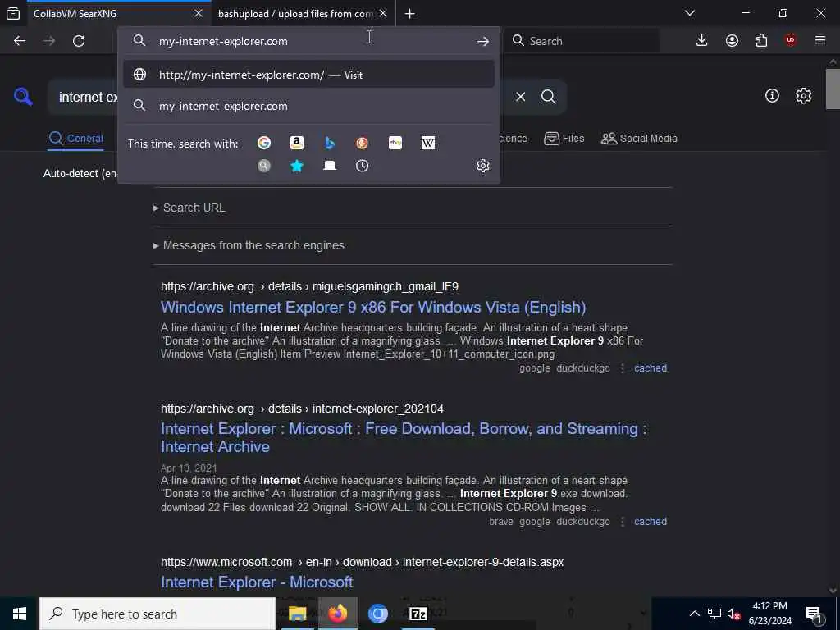This screenshot has height=630, width=840.
Task: Open the Firefox account menu
Action: click(x=732, y=41)
